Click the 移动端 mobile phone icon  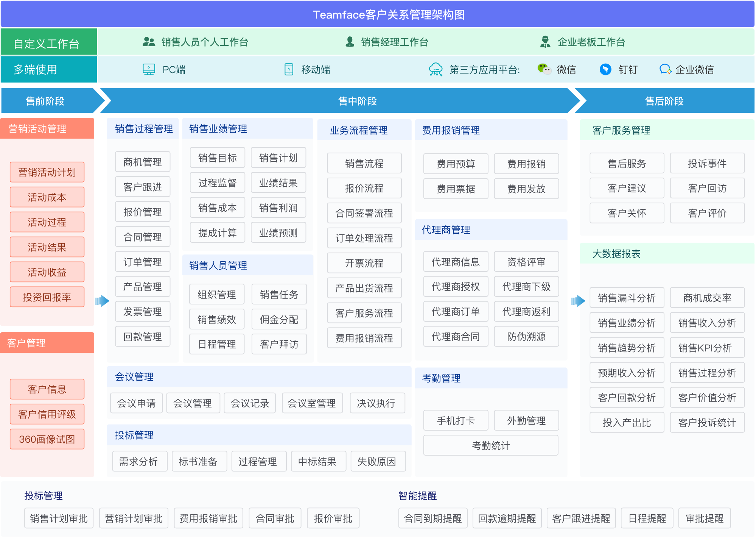tap(289, 69)
